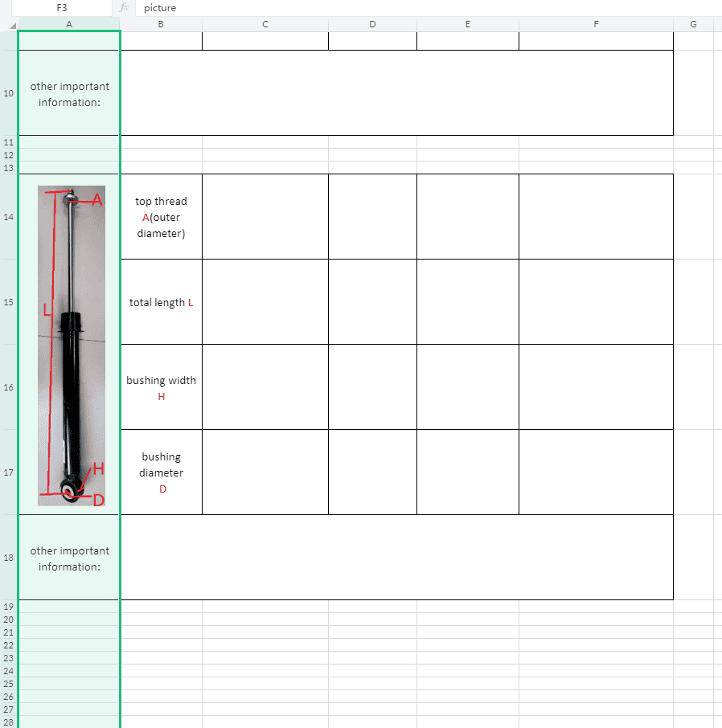Click the shock absorber picture
Screen dimensions: 722x728
coord(72,346)
